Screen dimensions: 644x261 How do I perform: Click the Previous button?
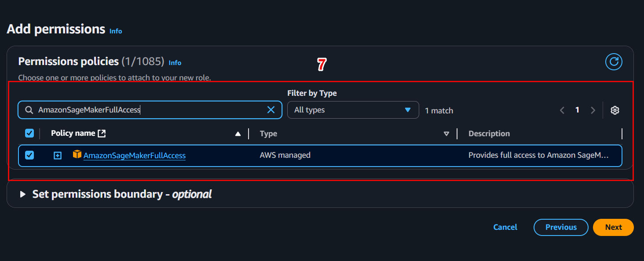point(561,227)
